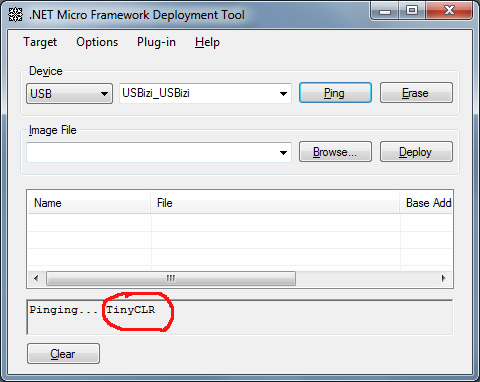Open the Target menu
Image resolution: width=480 pixels, height=382 pixels.
click(40, 42)
